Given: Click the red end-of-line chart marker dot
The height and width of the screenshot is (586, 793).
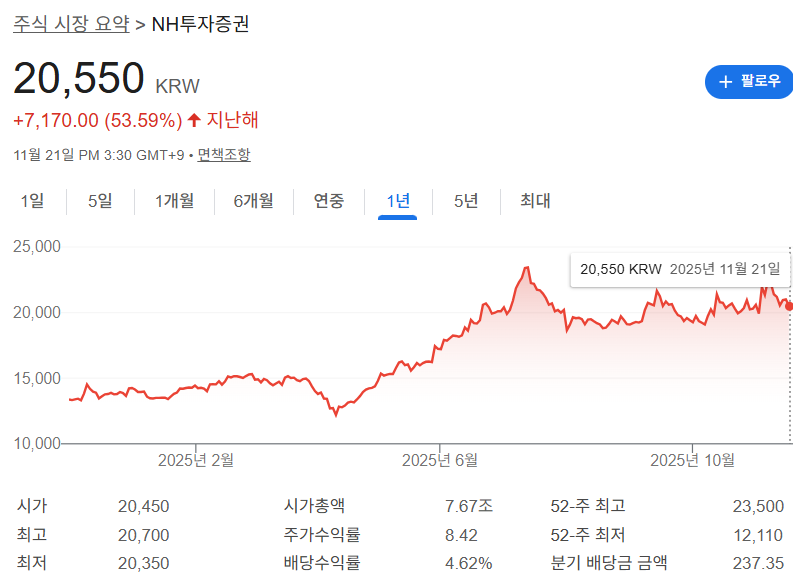Looking at the screenshot, I should [789, 306].
